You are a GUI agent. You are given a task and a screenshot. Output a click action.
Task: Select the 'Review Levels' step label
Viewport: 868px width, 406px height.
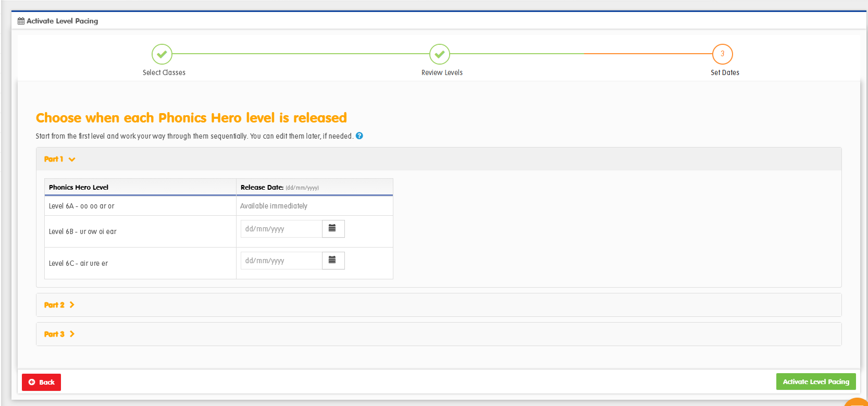click(442, 72)
